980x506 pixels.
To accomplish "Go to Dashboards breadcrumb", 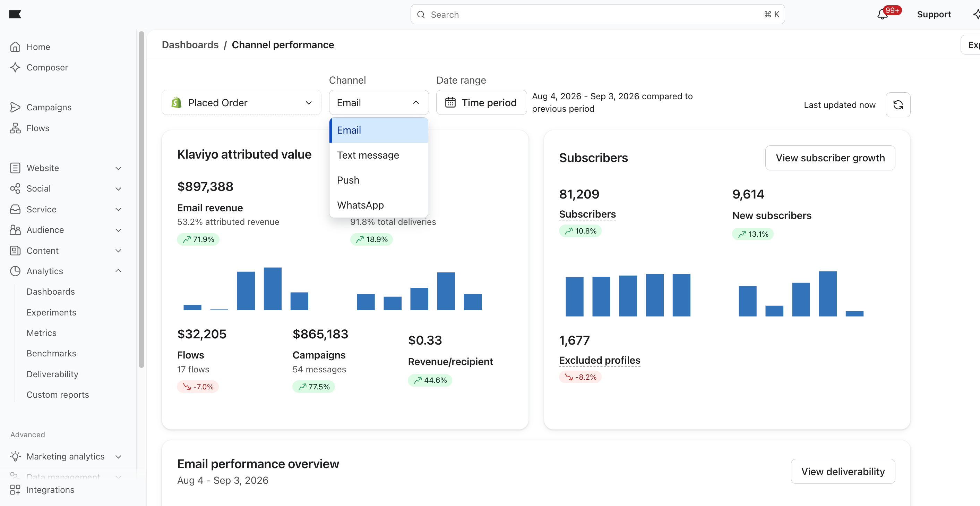I will pos(190,45).
